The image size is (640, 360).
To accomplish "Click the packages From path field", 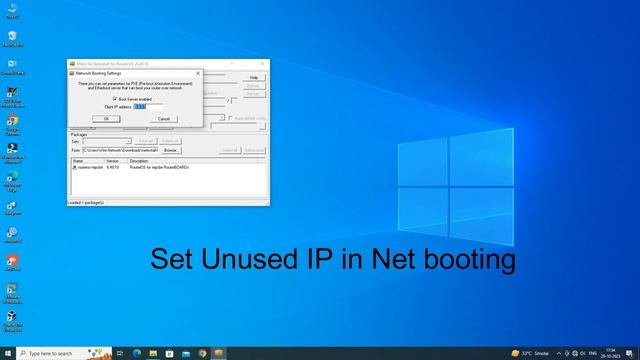I will tap(120, 150).
